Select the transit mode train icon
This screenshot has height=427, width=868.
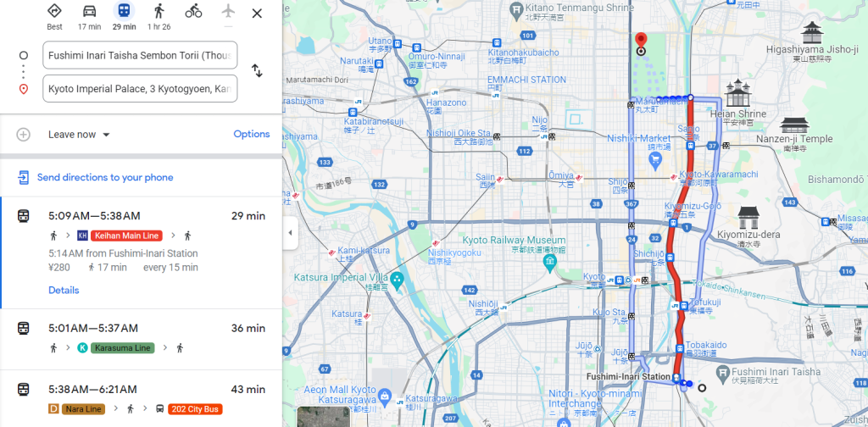[x=124, y=11]
